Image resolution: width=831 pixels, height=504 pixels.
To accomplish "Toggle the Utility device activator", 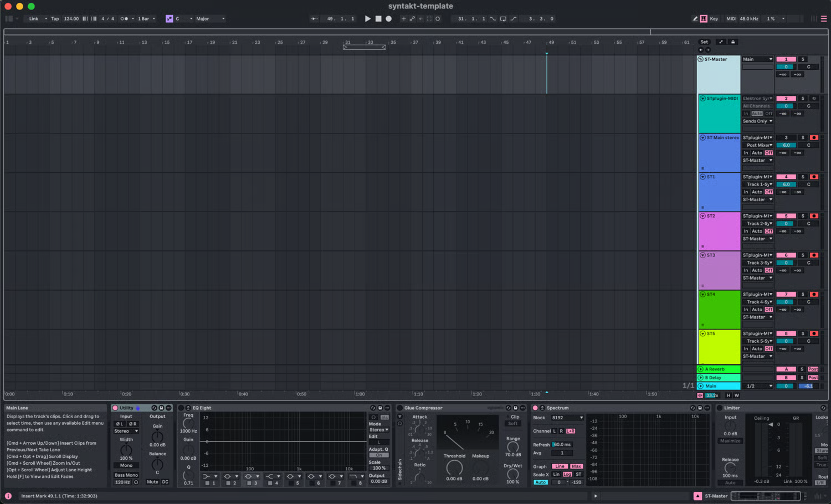I will pos(115,408).
